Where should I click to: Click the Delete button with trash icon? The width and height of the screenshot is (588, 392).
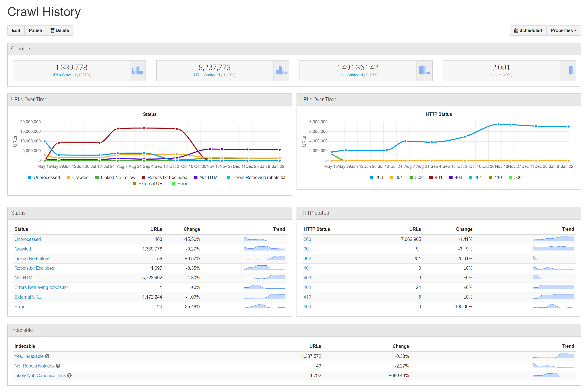click(x=60, y=30)
